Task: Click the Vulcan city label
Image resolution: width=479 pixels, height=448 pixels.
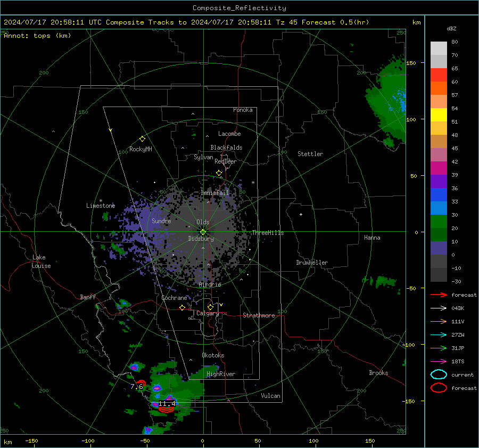Action: tap(271, 396)
